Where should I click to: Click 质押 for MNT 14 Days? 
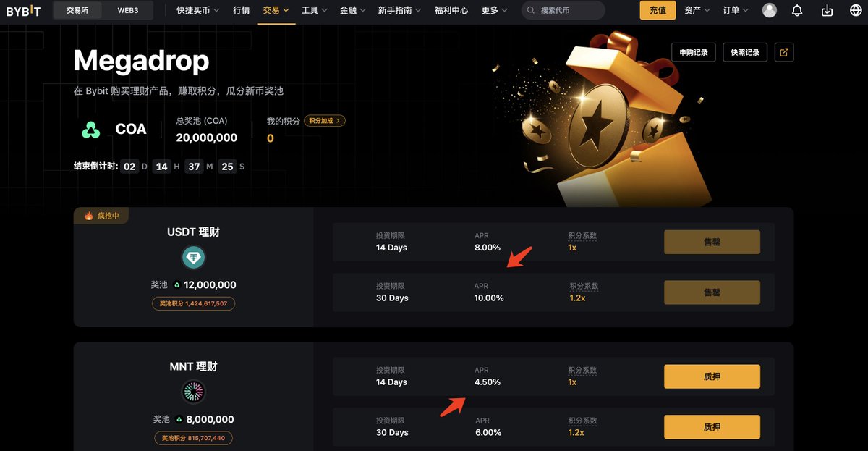coord(712,376)
